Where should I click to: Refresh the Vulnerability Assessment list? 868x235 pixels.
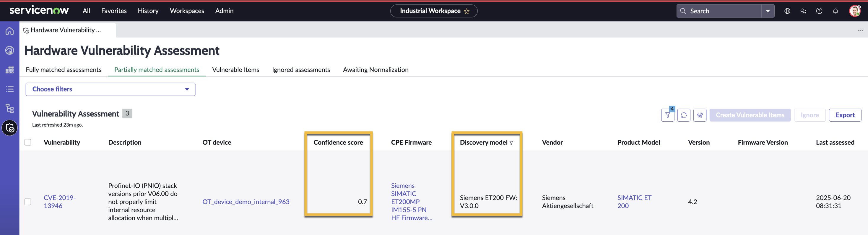pos(684,115)
